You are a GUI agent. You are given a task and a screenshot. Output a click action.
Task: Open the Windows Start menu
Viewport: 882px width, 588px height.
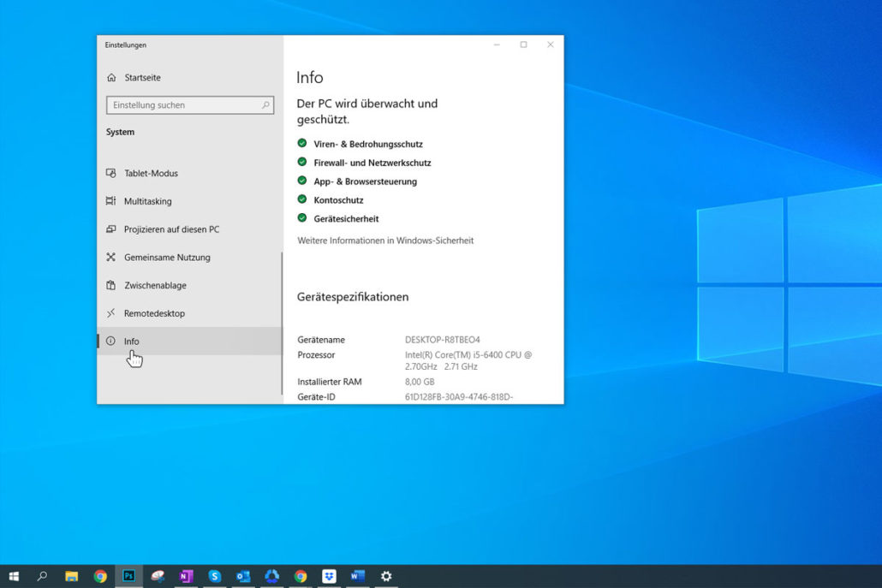tap(14, 576)
